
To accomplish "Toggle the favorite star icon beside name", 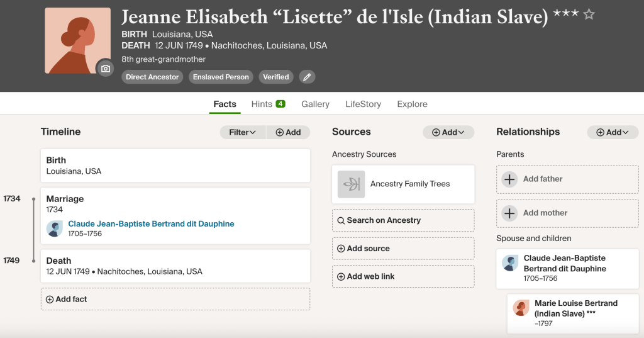I will coord(589,14).
